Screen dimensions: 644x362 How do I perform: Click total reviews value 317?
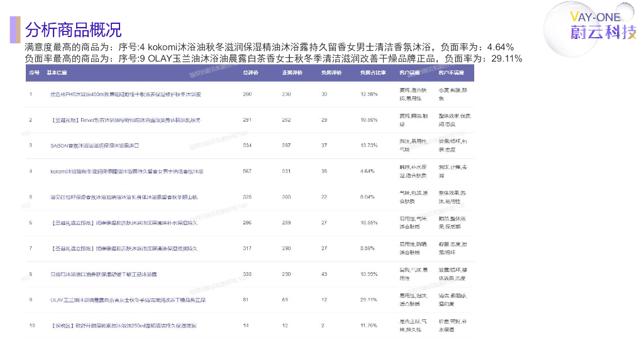[247, 249]
